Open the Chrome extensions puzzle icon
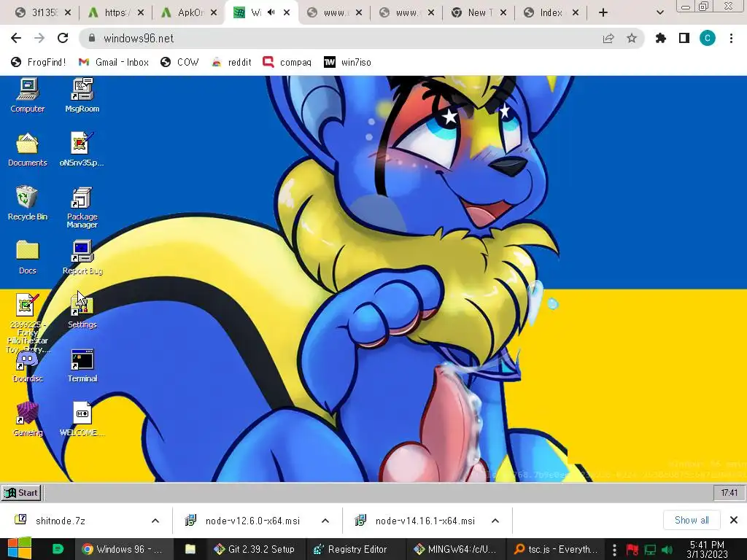 [660, 38]
